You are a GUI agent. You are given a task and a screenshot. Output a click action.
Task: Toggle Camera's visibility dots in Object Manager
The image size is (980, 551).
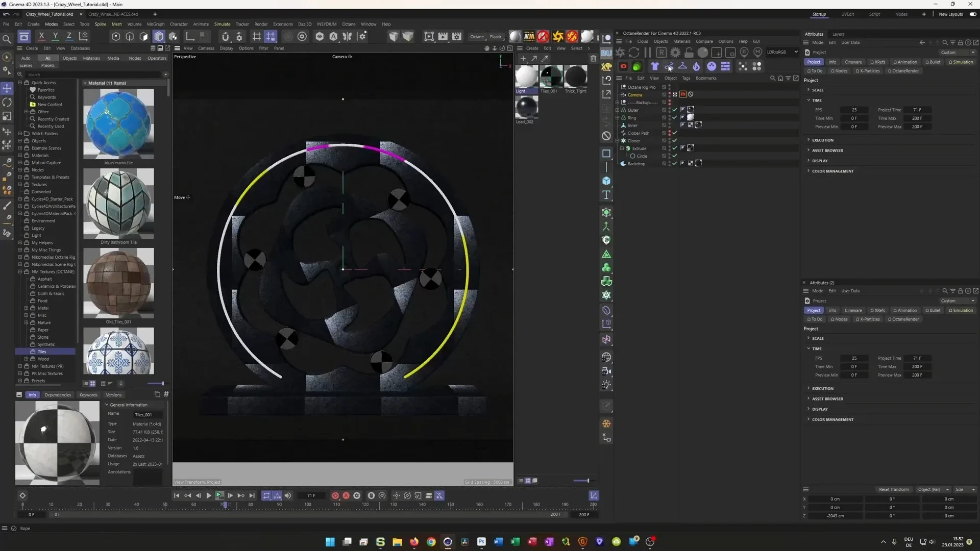669,94
